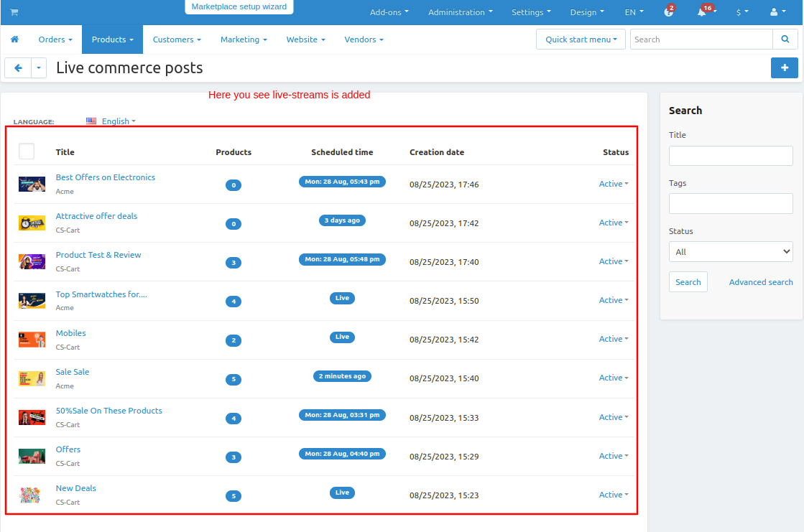Click the Mobiles post thumbnail
Viewport: 804px width, 532px height.
coord(32,340)
